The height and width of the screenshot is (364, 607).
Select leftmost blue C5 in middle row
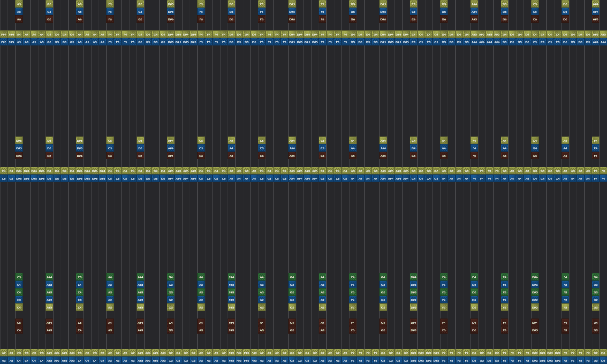pyautogui.click(x=4, y=178)
